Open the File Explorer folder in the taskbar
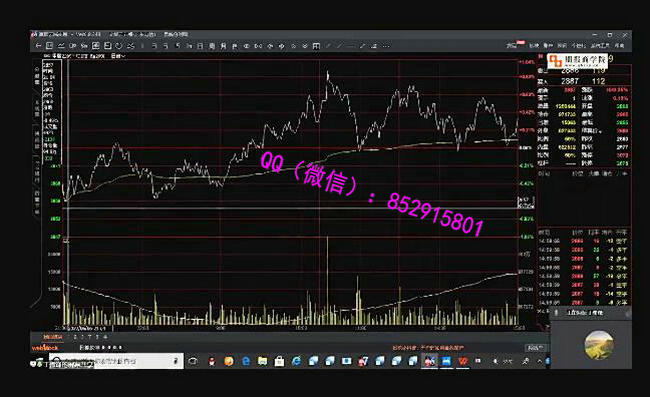Image resolution: width=650 pixels, height=397 pixels. tap(262, 361)
